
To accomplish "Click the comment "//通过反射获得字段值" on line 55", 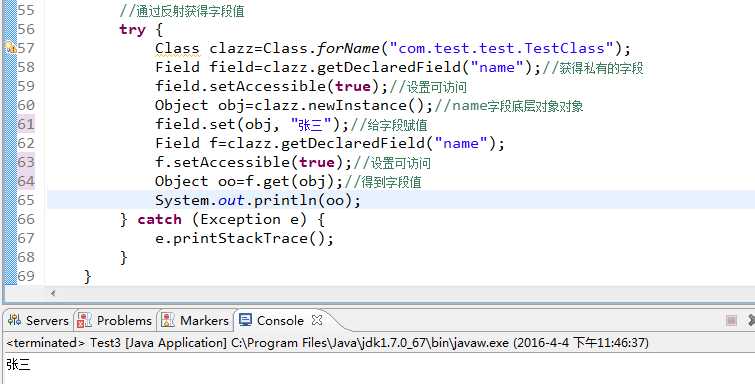I will point(182,11).
